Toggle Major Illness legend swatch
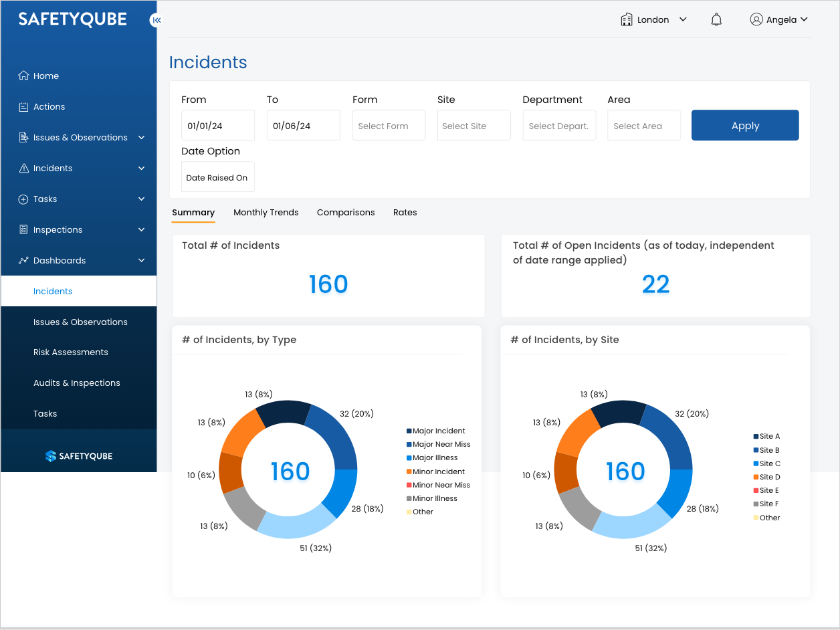The image size is (840, 630). 409,458
